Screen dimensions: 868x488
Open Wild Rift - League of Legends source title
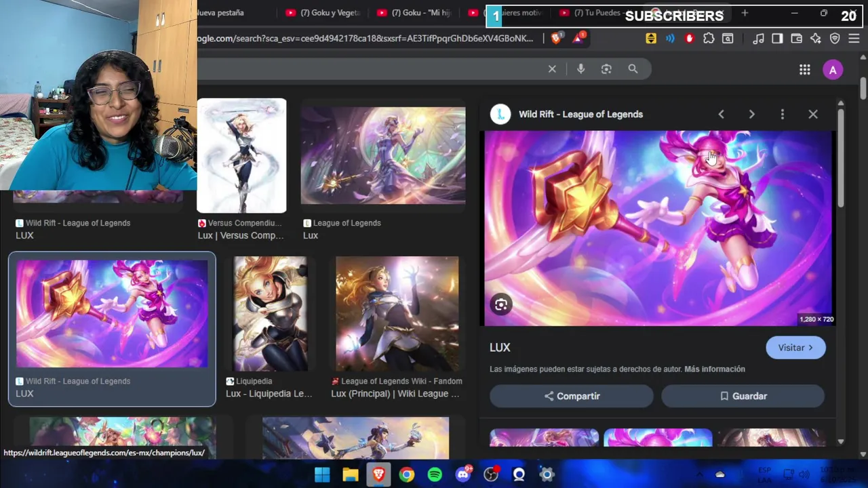(x=580, y=115)
